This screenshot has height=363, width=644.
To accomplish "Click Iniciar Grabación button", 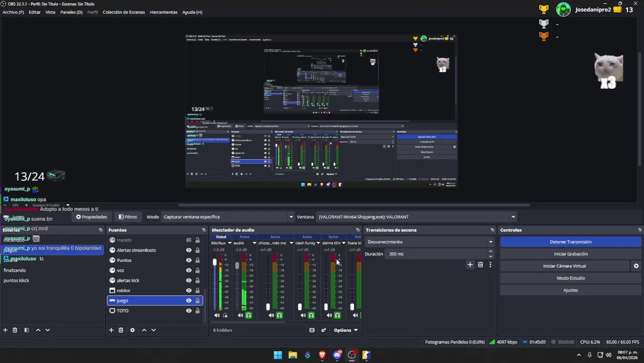I will coord(570,254).
